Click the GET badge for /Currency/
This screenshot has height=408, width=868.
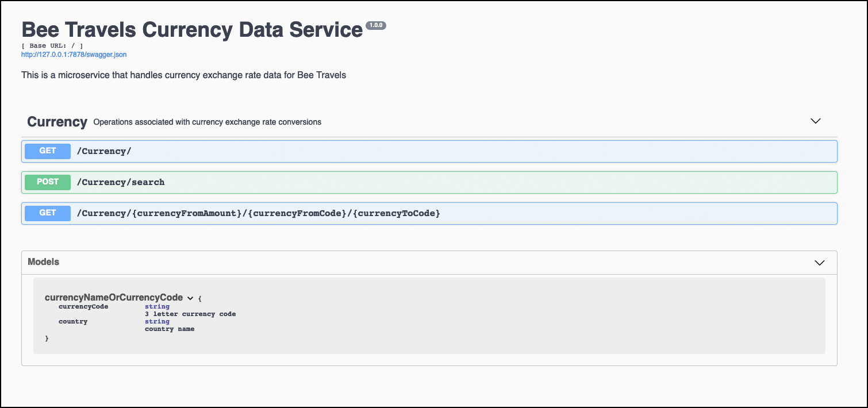pyautogui.click(x=48, y=151)
